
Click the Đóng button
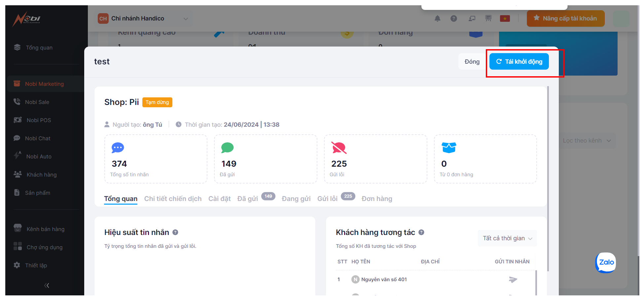(x=472, y=62)
